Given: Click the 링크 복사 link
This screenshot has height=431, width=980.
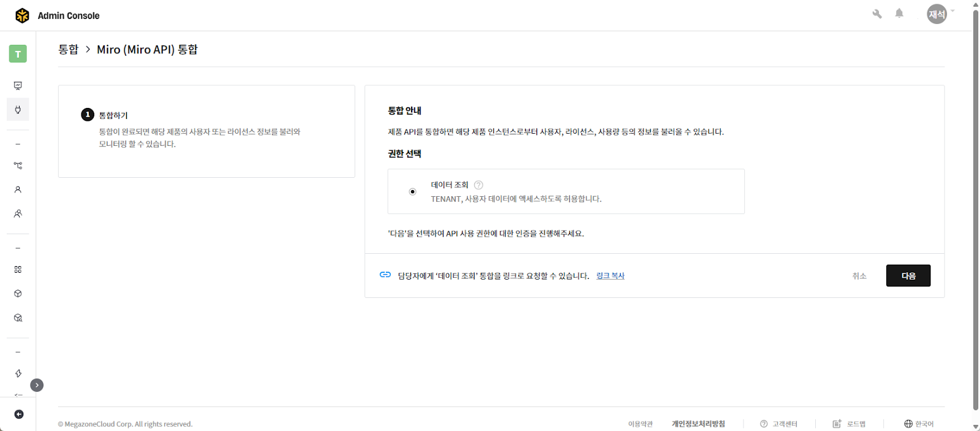Looking at the screenshot, I should pos(610,276).
